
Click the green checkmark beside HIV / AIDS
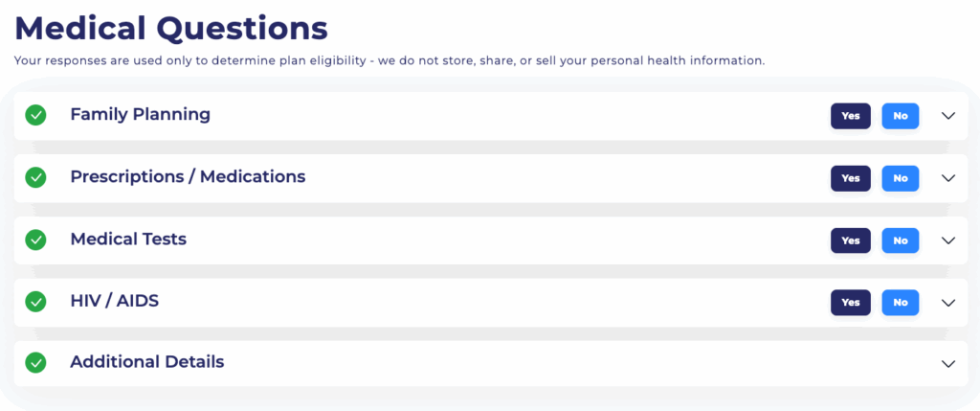coord(35,301)
